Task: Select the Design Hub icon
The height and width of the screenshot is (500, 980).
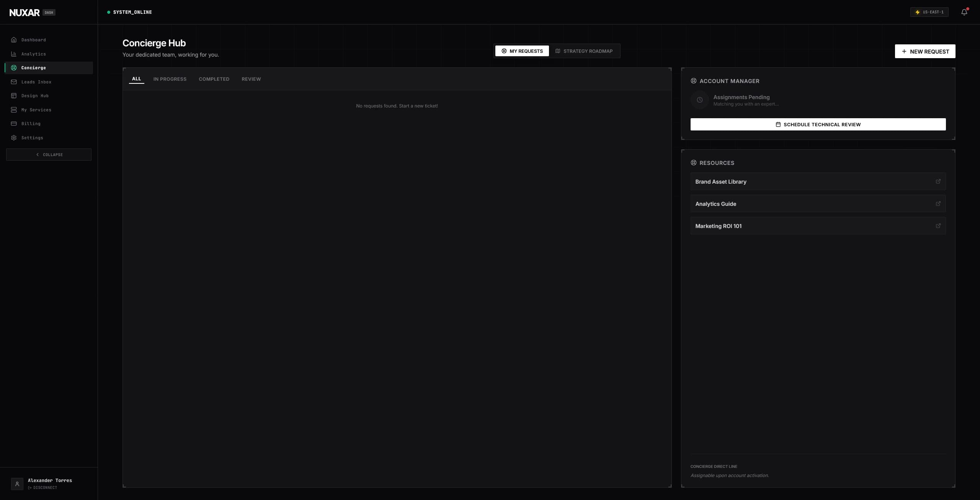Action: (x=14, y=96)
